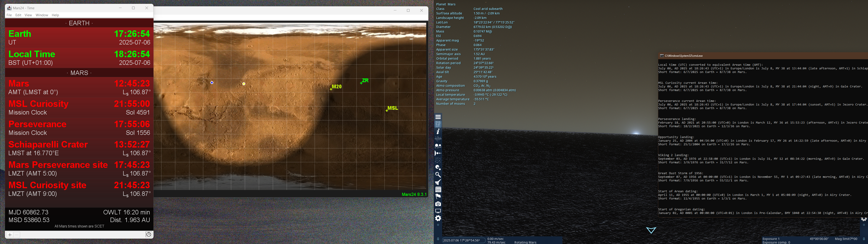
Task: Open the File menu in Mars24
Action: point(9,15)
